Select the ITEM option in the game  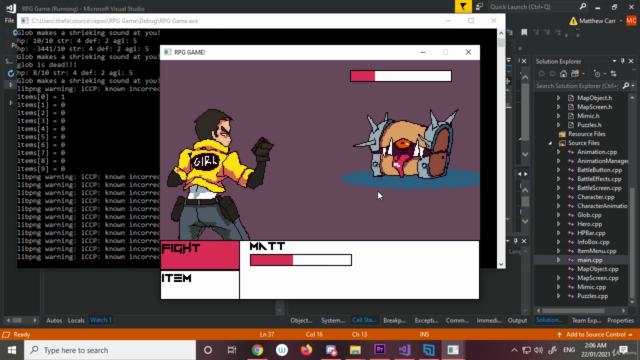(200, 285)
